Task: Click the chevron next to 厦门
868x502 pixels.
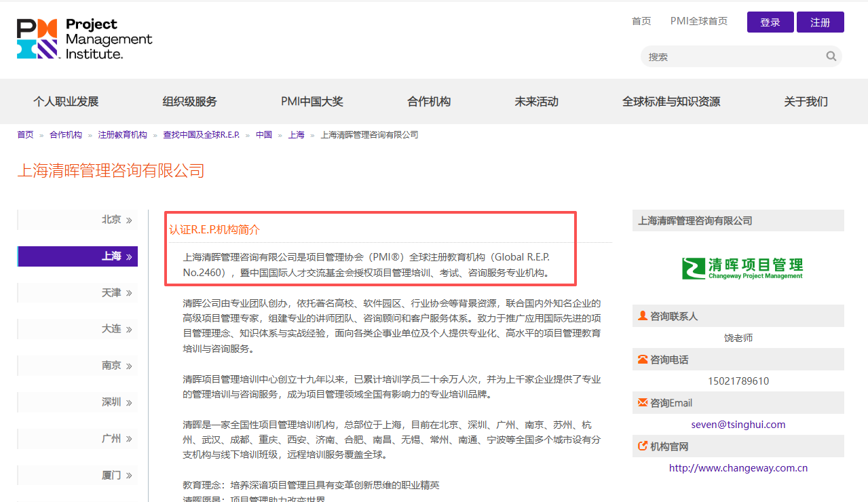Action: 129,476
